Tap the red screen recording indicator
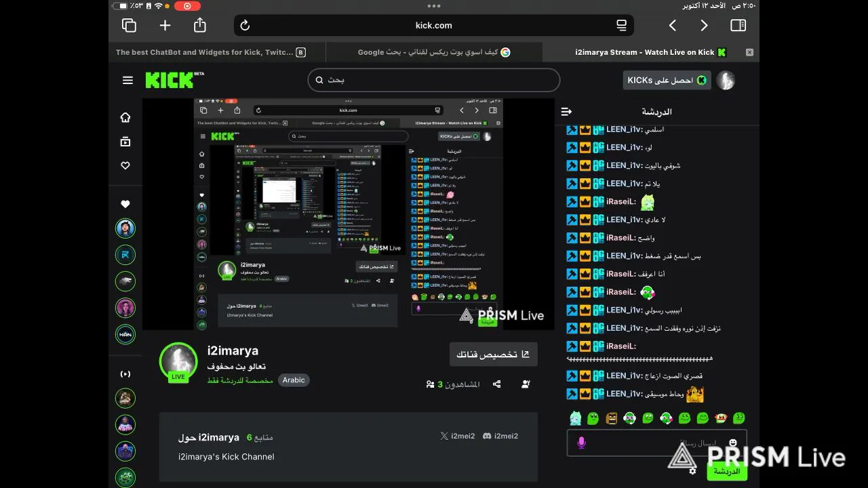This screenshot has height=488, width=868. click(188, 5)
